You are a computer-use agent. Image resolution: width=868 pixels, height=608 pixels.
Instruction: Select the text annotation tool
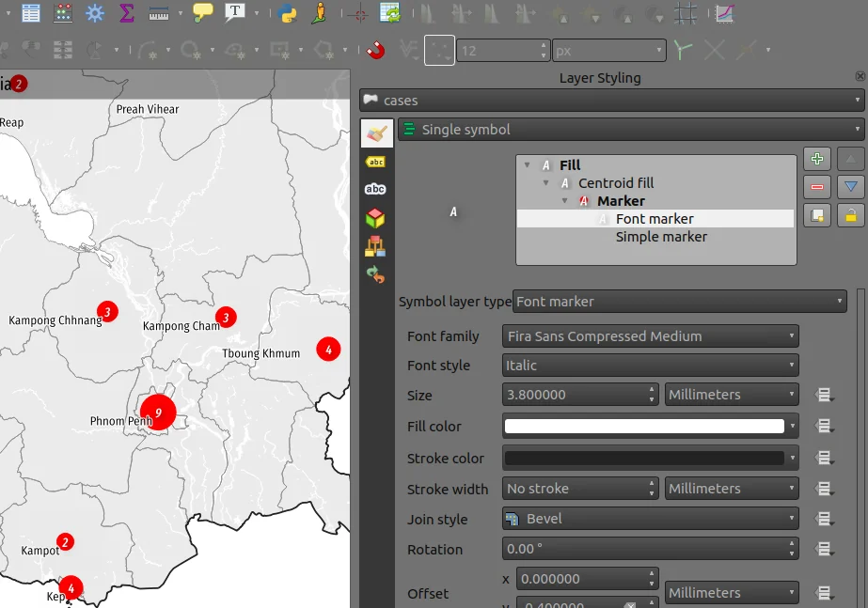[235, 13]
